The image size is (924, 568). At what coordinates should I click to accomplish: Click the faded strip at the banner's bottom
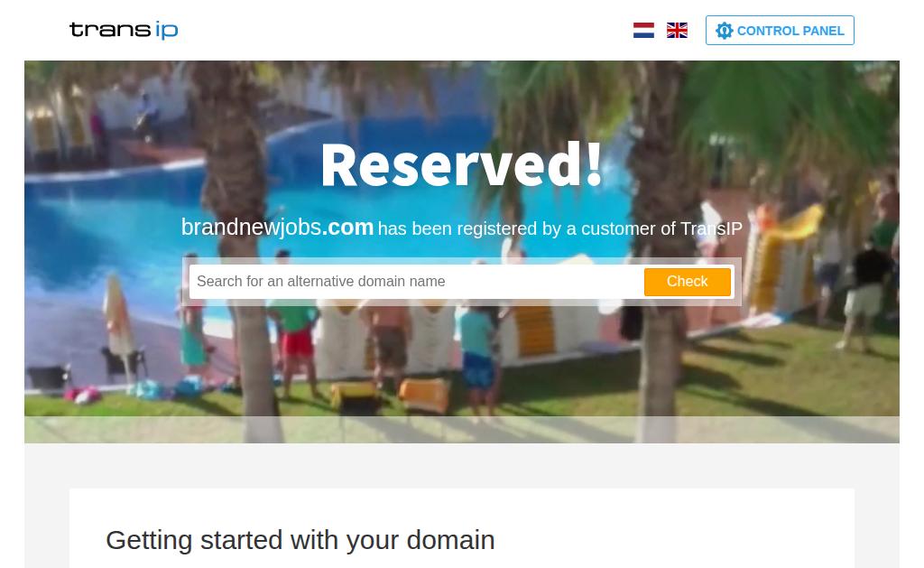pyautogui.click(x=462, y=430)
